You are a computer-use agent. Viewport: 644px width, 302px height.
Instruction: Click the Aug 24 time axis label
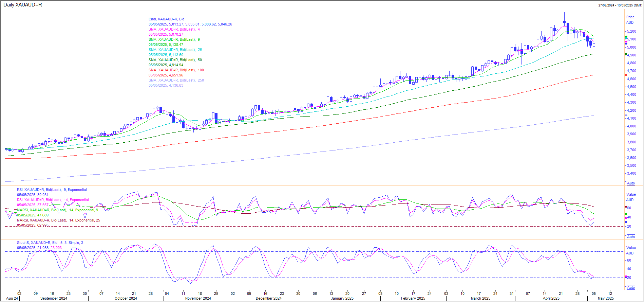click(12, 298)
